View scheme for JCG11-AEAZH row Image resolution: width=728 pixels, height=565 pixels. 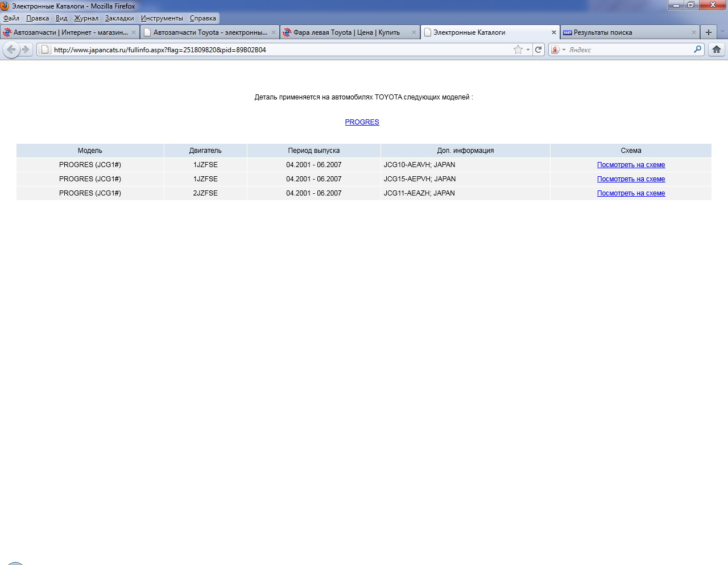point(631,193)
